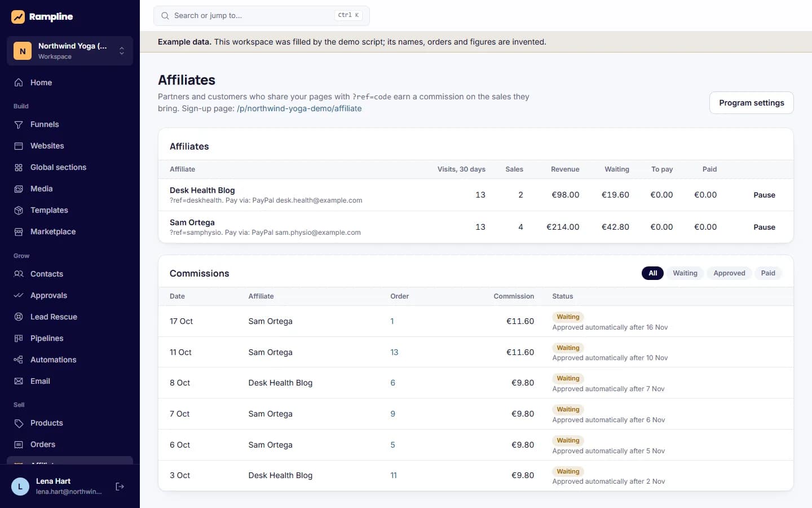Click the Automations workflow icon

tap(19, 360)
